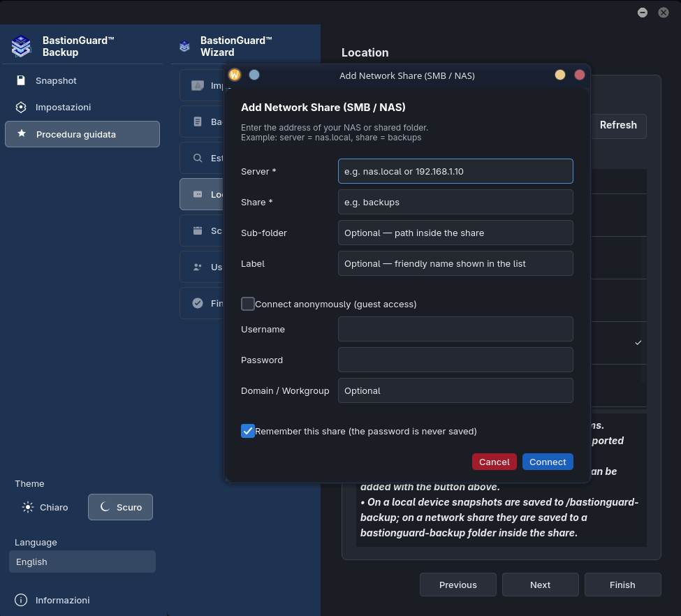The width and height of the screenshot is (681, 616).
Task: Click the Password field
Action: 455,360
